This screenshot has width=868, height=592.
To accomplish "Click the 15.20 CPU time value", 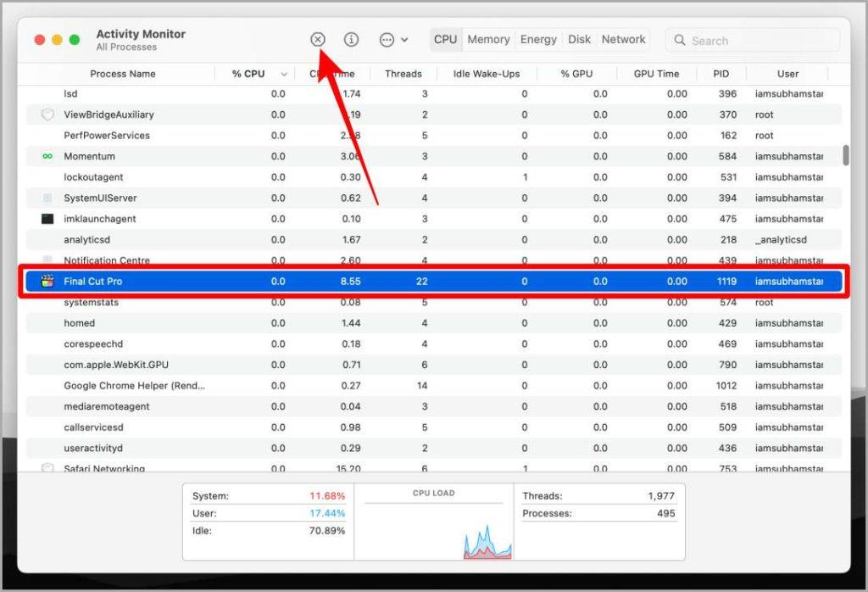I will 348,469.
